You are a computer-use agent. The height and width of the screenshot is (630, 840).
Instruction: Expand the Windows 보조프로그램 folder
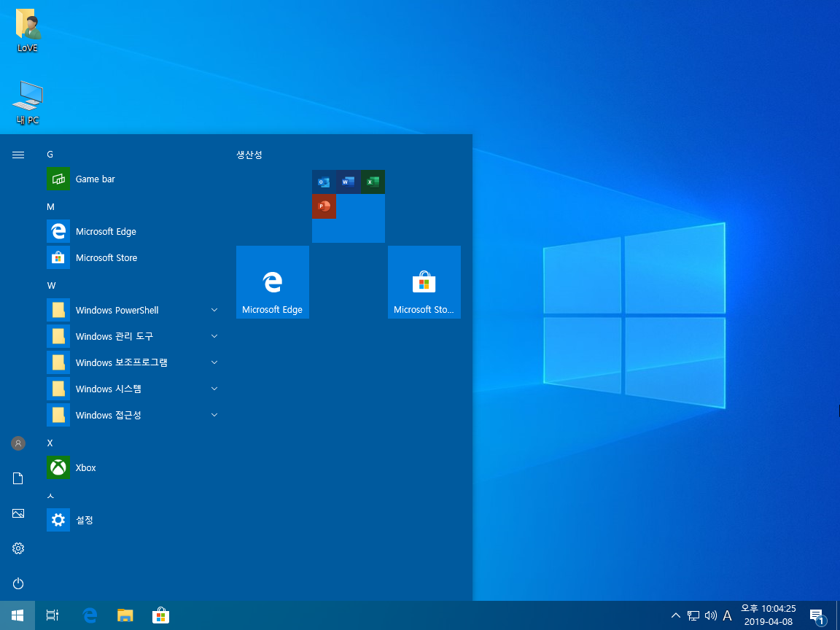coord(133,362)
